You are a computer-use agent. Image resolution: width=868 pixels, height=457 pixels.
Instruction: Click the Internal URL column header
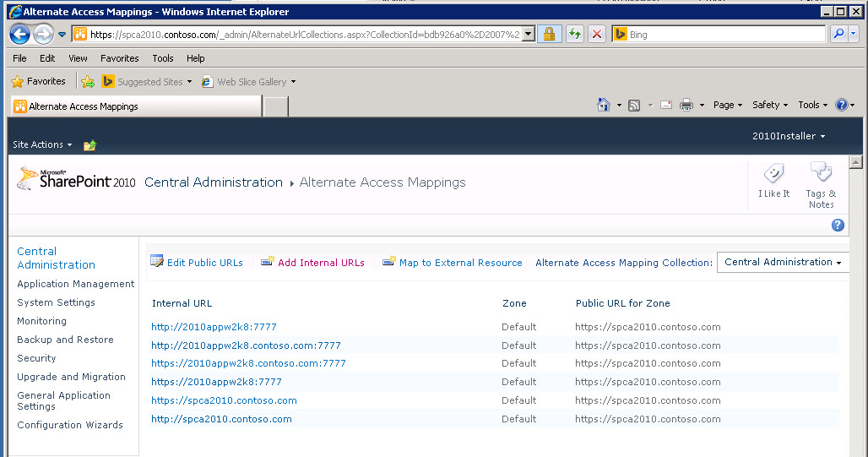(182, 303)
